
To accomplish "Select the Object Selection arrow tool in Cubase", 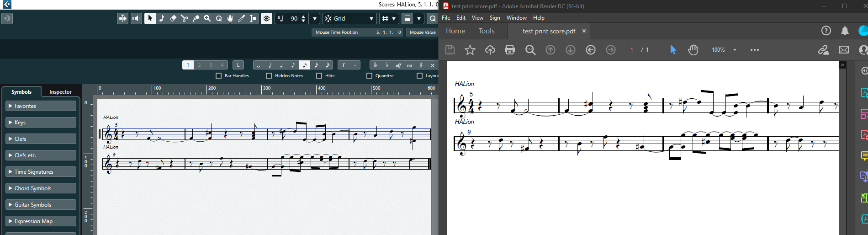I will tap(150, 18).
